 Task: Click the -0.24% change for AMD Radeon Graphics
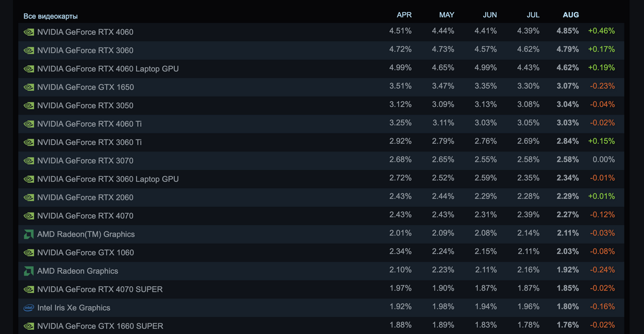coord(602,270)
